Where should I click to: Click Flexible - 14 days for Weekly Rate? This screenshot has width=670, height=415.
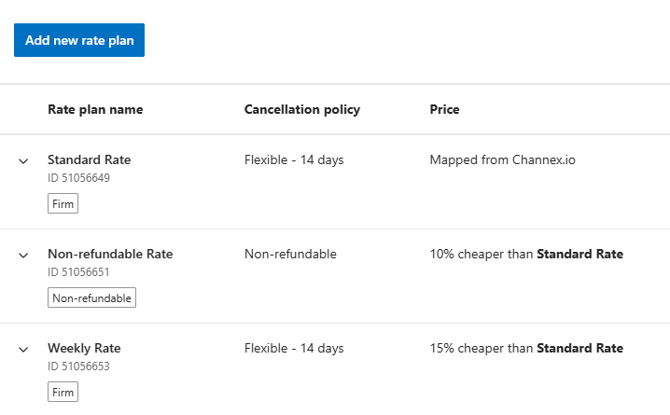pyautogui.click(x=294, y=348)
